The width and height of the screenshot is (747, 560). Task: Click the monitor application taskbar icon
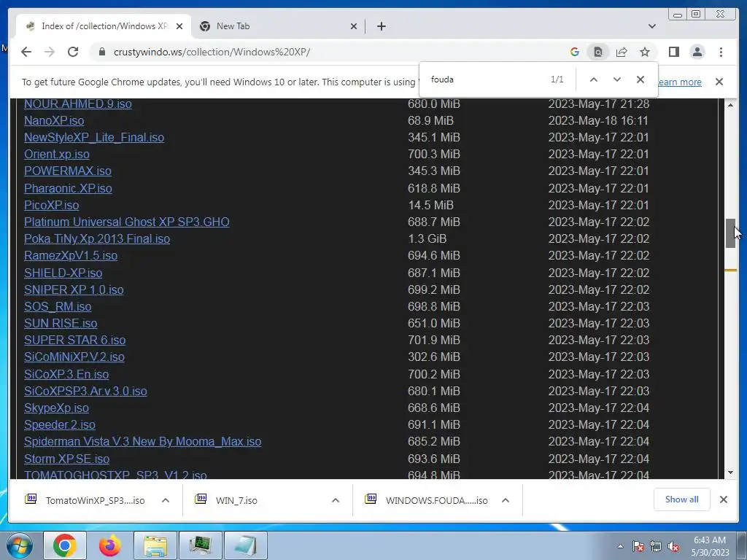pos(200,545)
